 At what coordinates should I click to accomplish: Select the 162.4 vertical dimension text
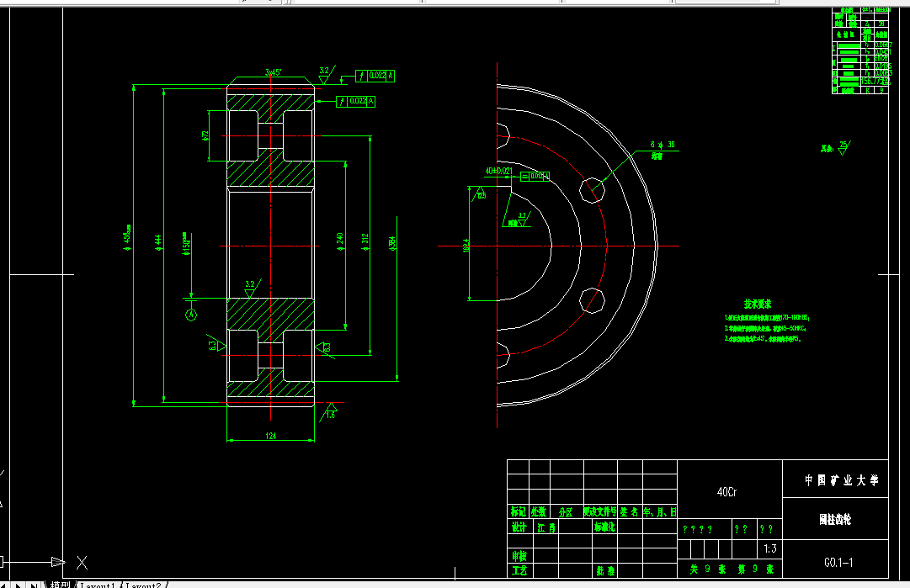(x=466, y=246)
